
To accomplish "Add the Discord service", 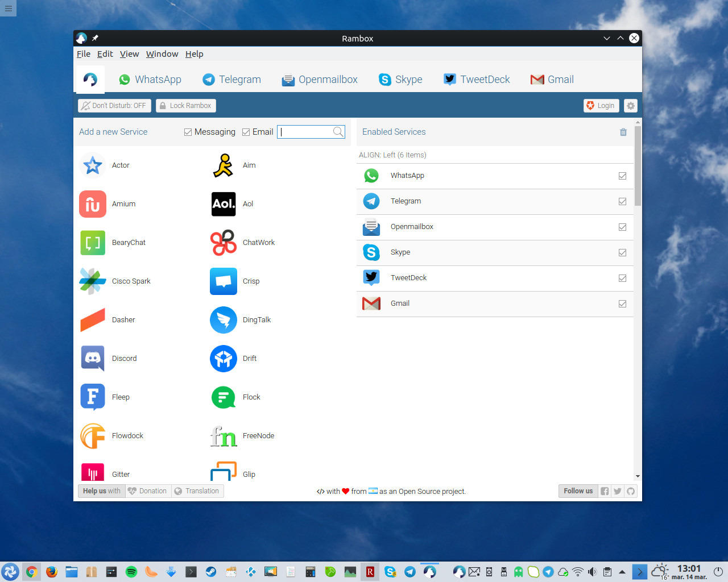I will coord(93,359).
